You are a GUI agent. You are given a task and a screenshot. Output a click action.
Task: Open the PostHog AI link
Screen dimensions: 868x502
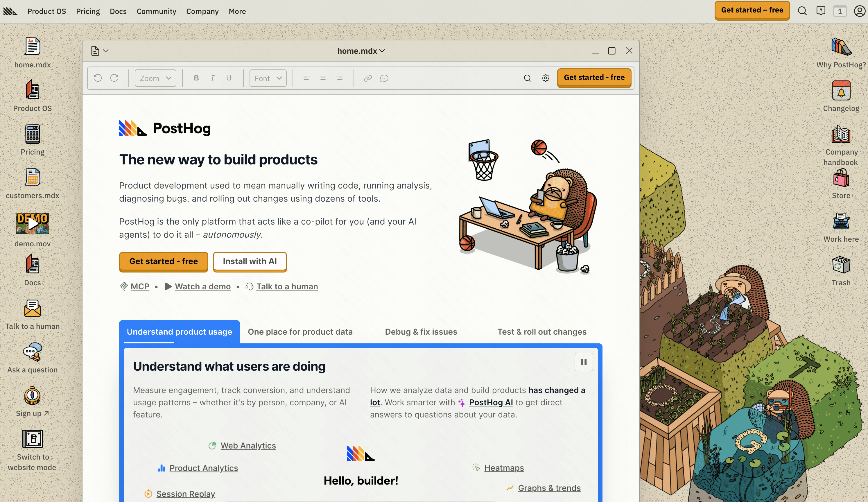(491, 402)
